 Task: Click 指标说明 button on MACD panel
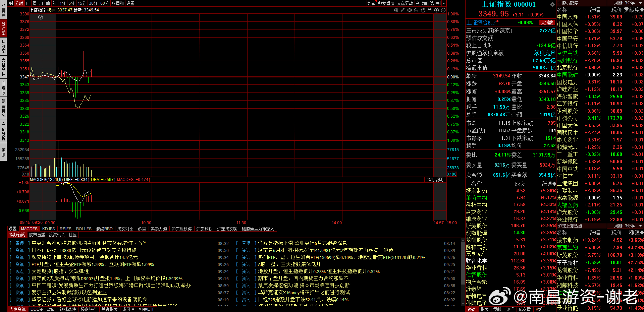[435, 180]
